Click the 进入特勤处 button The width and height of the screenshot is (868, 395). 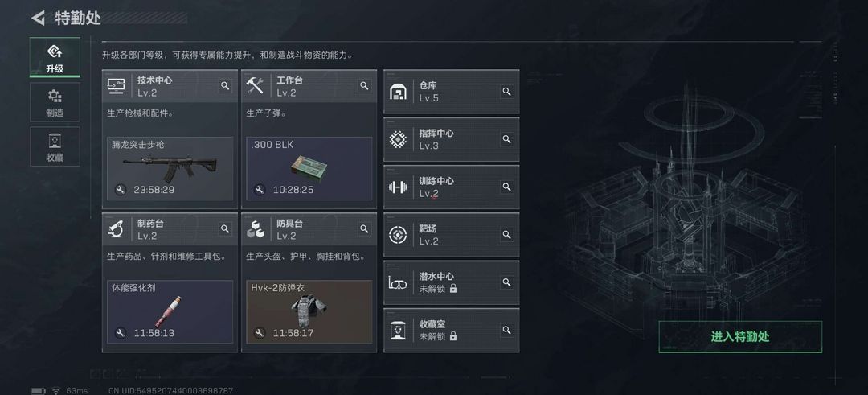pos(740,337)
